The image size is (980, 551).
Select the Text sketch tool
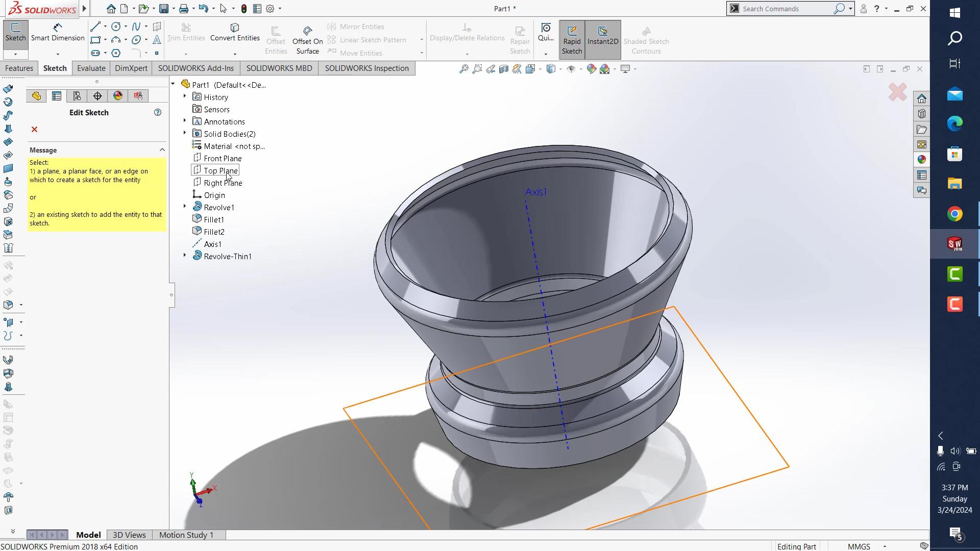[x=157, y=40]
